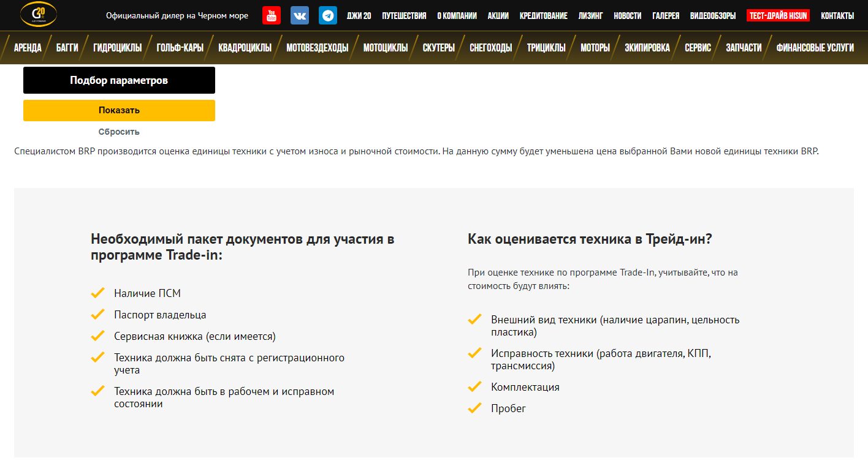Open Запчасти category
Image resolution: width=868 pixels, height=466 pixels.
(x=744, y=48)
